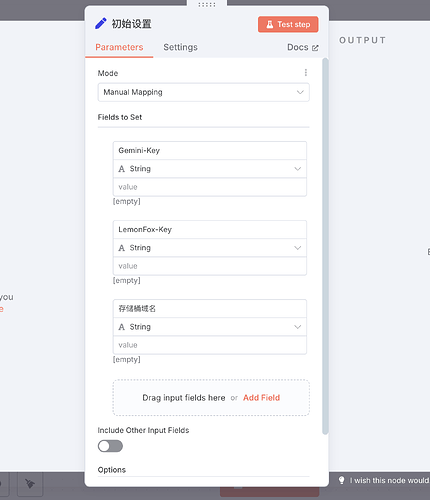The width and height of the screenshot is (430, 500).
Task: Open the Manual Mapping mode dropdown
Action: tap(203, 92)
